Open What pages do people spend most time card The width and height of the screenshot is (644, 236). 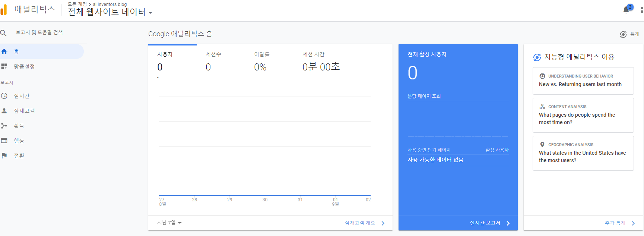tap(583, 115)
